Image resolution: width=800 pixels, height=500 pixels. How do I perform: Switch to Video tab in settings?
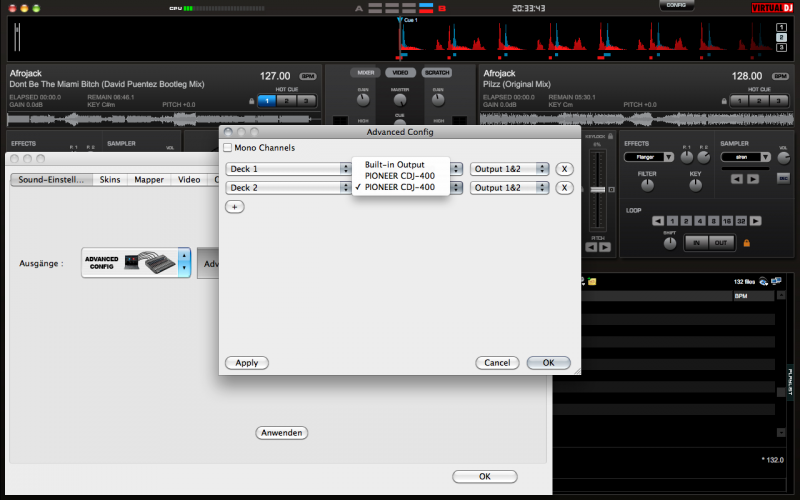189,180
